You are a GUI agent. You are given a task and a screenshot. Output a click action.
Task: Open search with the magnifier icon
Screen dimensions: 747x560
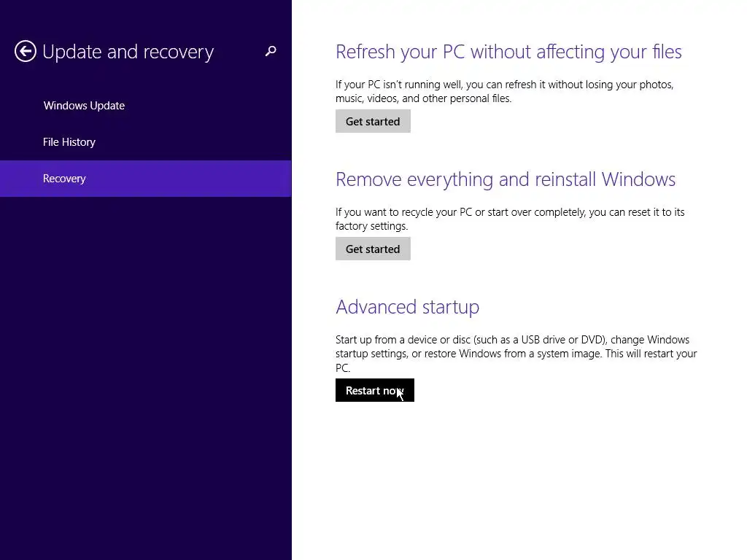(271, 51)
